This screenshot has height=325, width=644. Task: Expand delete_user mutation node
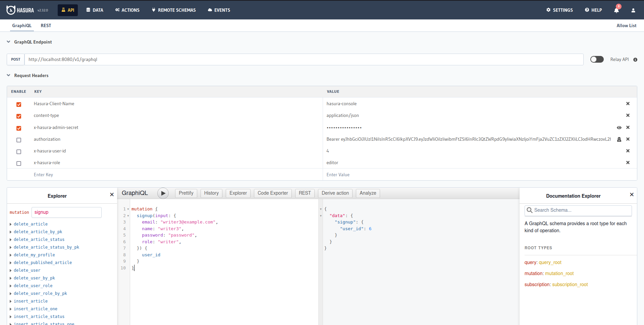click(x=10, y=270)
